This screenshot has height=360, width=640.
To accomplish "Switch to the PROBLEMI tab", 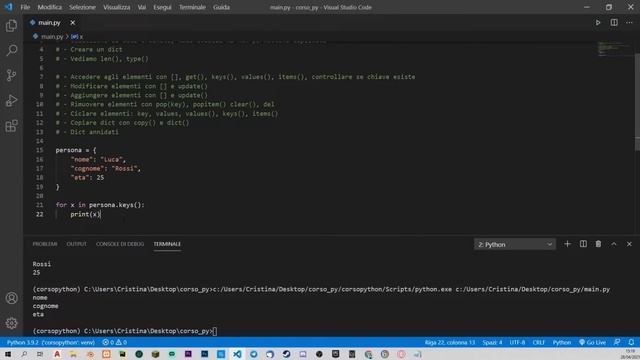I will point(45,244).
